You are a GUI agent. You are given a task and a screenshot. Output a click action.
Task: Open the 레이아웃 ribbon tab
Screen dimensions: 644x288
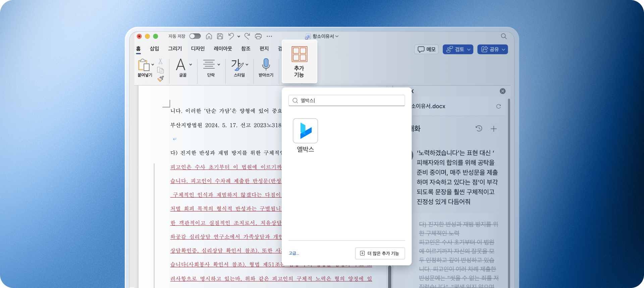coord(223,49)
